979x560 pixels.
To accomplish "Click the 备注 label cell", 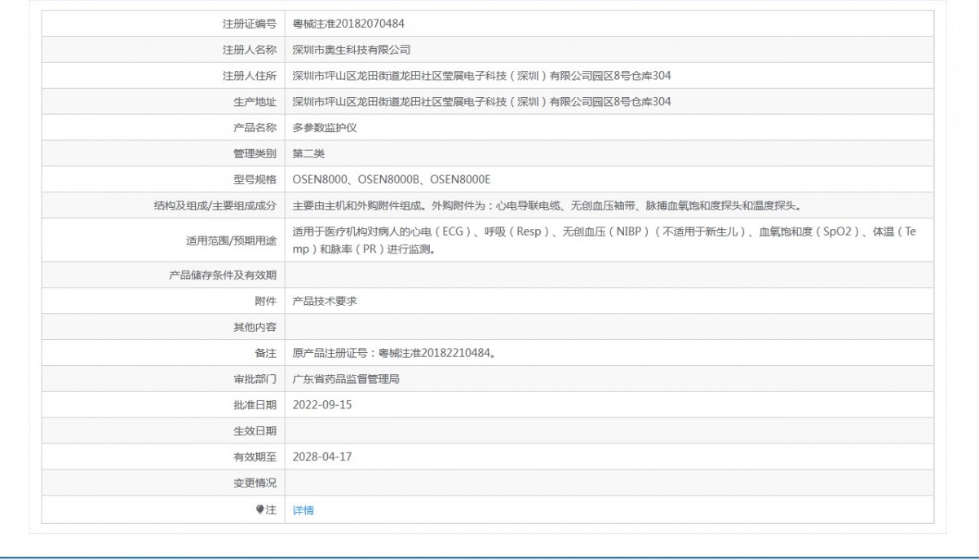I will pyautogui.click(x=163, y=353).
